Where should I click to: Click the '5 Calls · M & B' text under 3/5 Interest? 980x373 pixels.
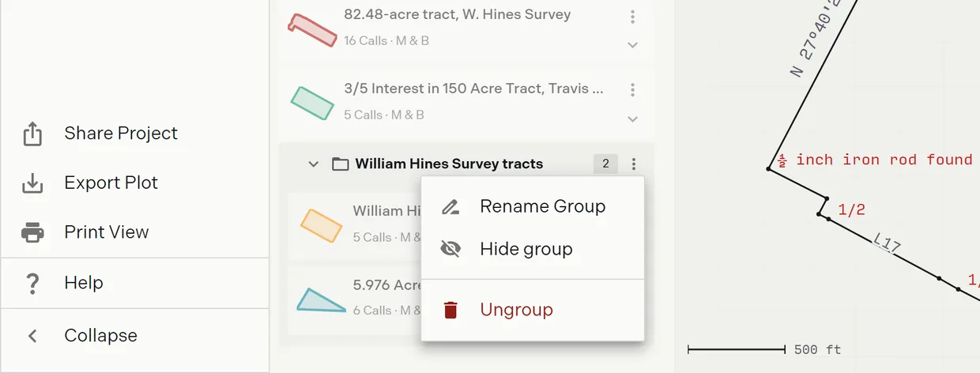click(384, 115)
